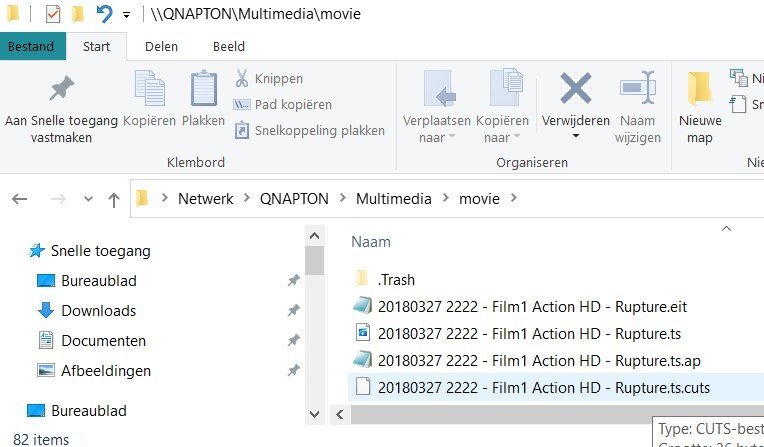
Task: Select the Rupture.ts.cuts file
Action: (x=544, y=387)
